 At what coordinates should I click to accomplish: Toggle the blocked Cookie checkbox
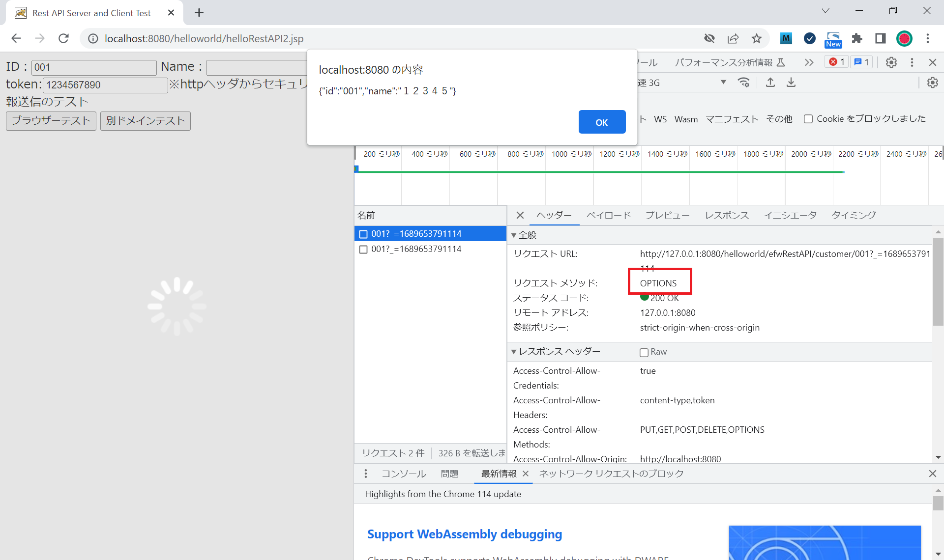pos(808,119)
